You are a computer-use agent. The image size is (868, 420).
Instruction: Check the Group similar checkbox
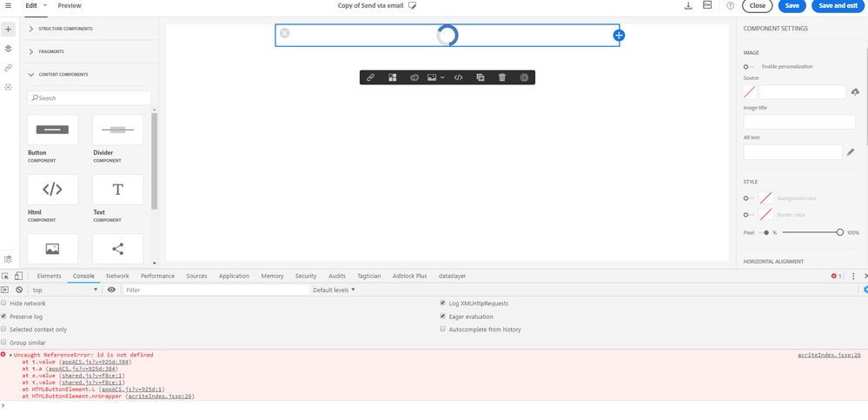pos(3,343)
